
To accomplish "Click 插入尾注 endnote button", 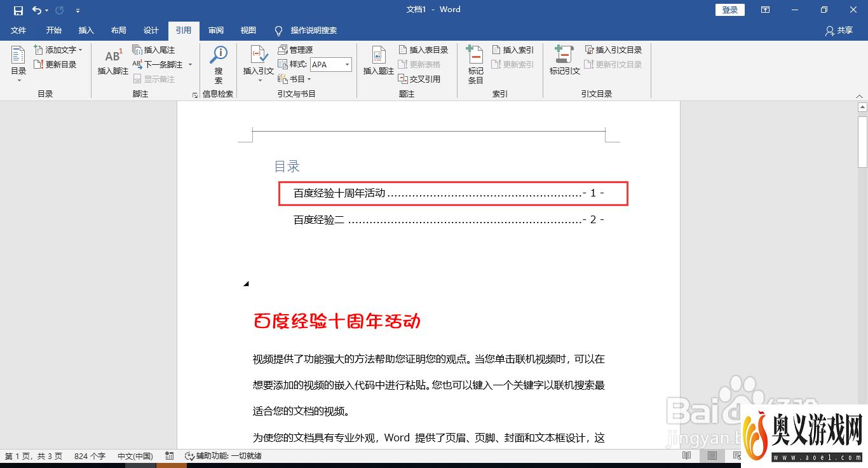I will coord(153,50).
